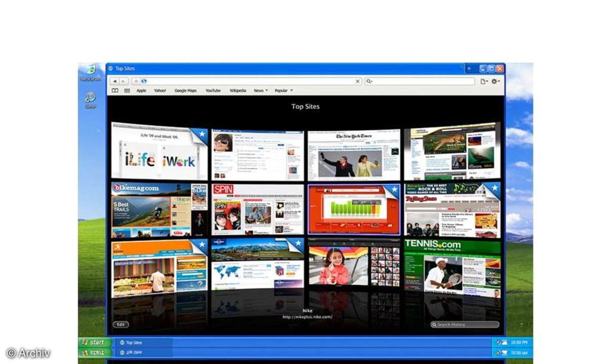Open the Safari desktop shortcut icon
The height and width of the screenshot is (364, 607).
pos(91,100)
